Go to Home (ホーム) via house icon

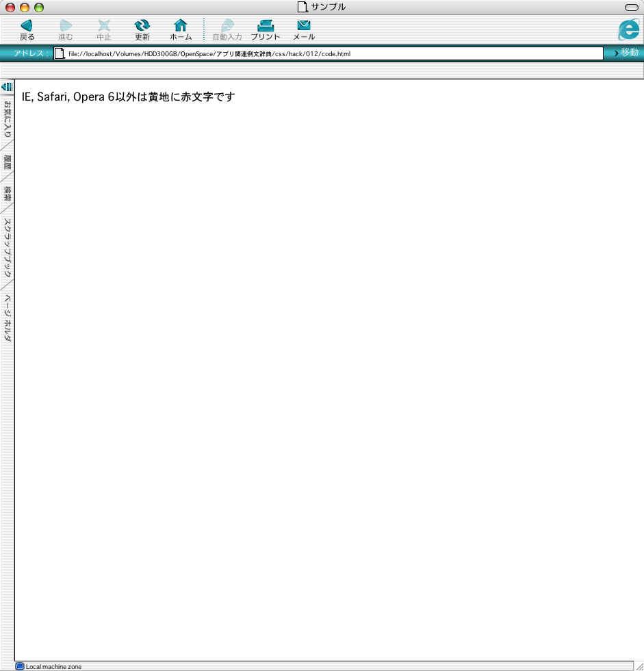pyautogui.click(x=181, y=25)
